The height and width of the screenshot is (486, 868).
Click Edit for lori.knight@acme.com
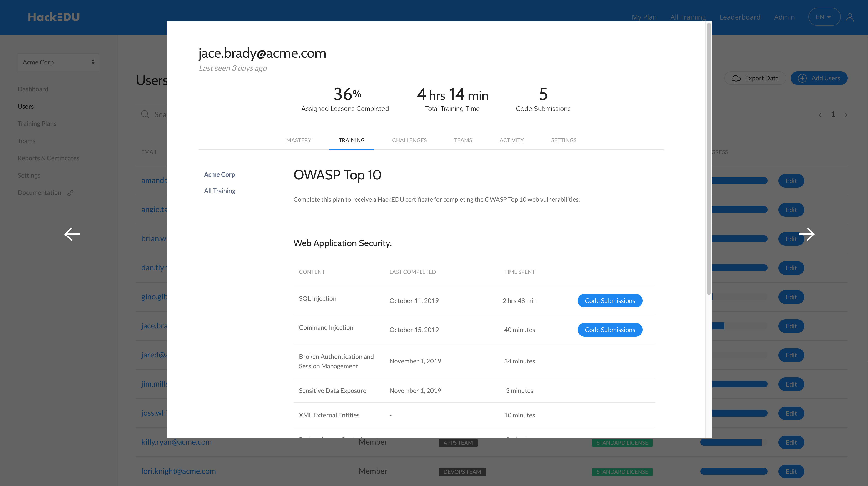[x=791, y=471]
